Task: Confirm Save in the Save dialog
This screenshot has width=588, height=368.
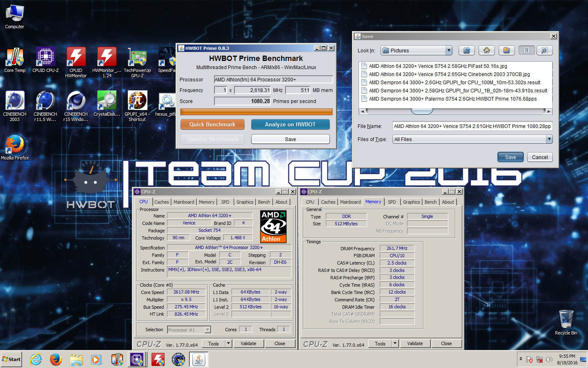Action: tap(510, 157)
